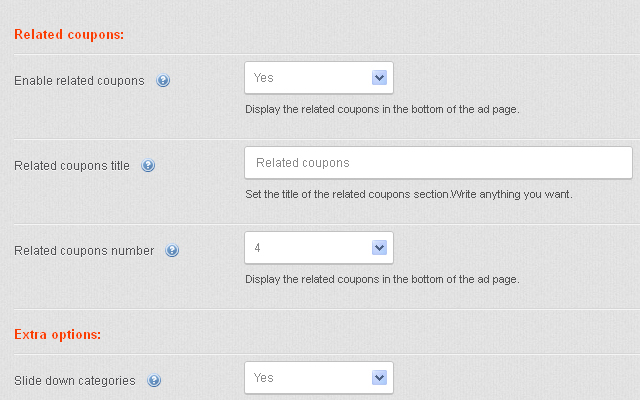Click description text under Enable related coupons dropdown

382,109
